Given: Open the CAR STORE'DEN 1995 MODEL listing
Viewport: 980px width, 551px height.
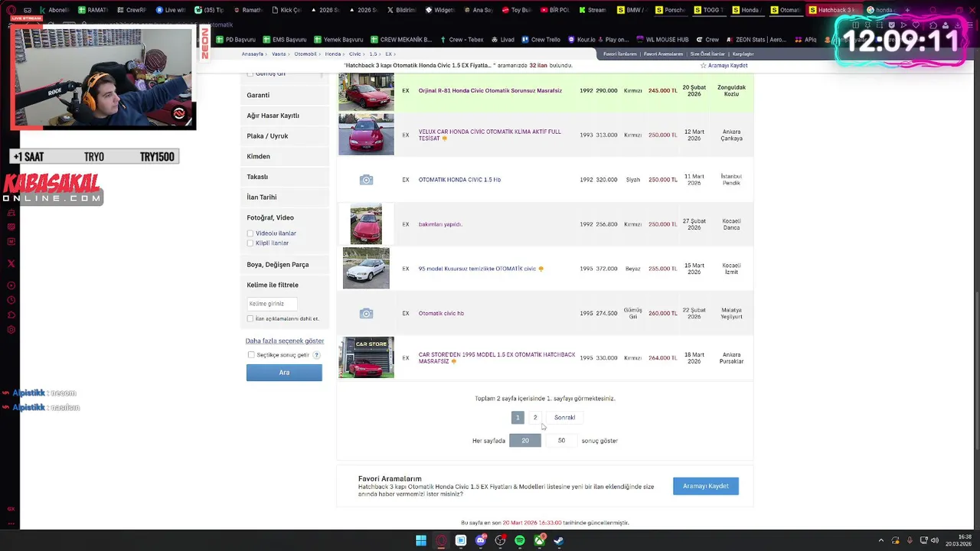Looking at the screenshot, I should 497,358.
